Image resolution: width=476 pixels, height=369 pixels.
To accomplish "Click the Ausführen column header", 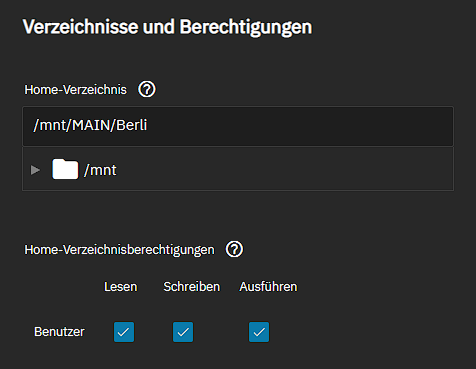I will (x=268, y=287).
